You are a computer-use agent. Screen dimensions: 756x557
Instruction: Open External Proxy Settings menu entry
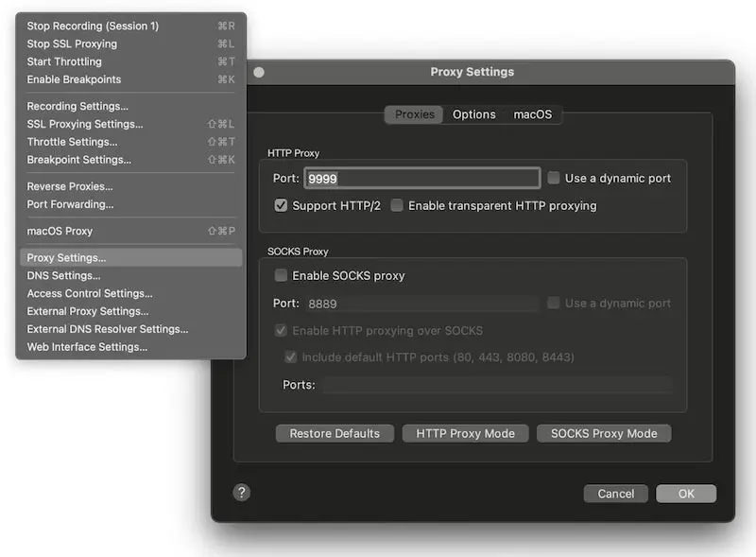[88, 311]
